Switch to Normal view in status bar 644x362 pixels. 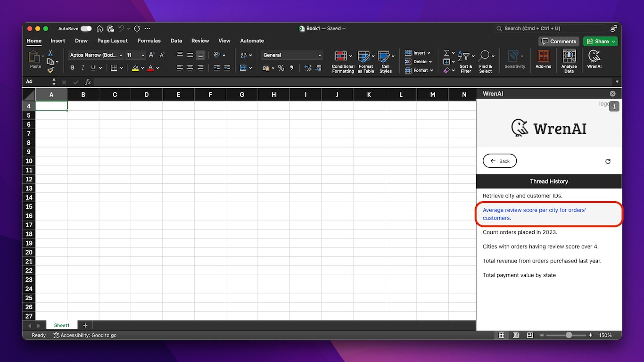point(502,335)
